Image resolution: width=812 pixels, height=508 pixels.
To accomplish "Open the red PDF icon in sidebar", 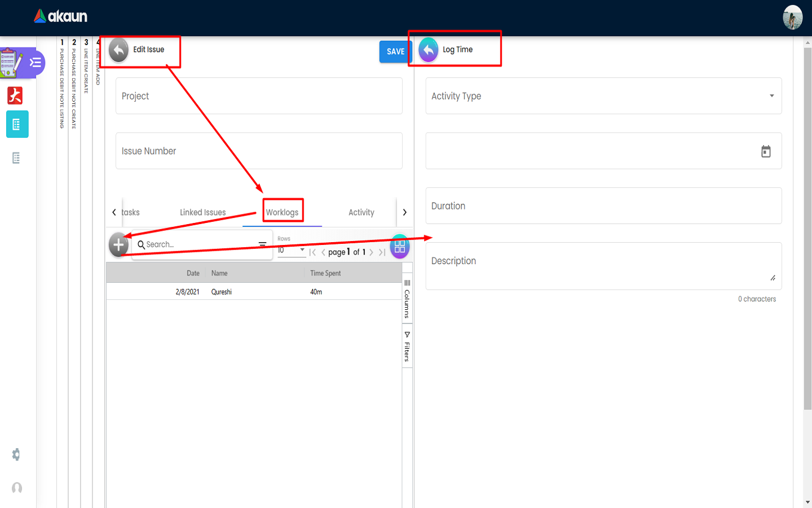I will (x=15, y=95).
